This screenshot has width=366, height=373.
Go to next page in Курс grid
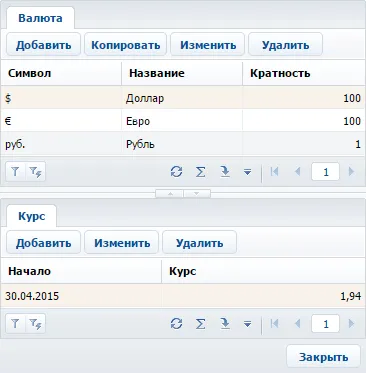click(x=351, y=323)
